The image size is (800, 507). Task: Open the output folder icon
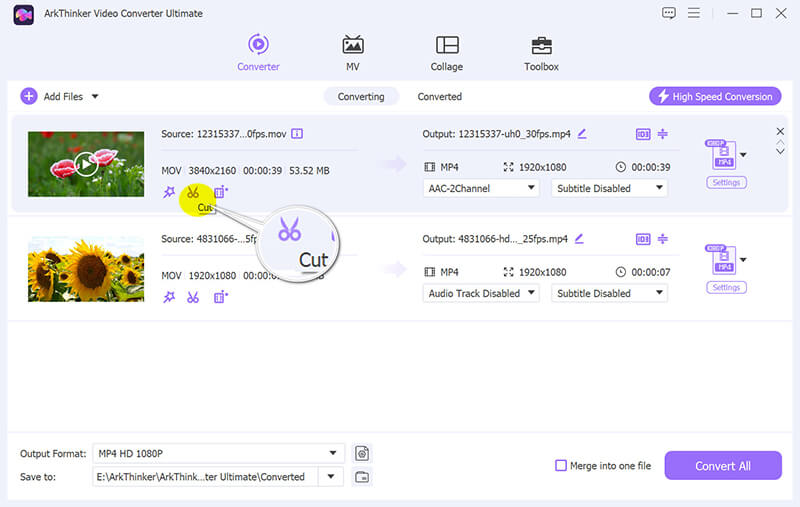[x=362, y=477]
